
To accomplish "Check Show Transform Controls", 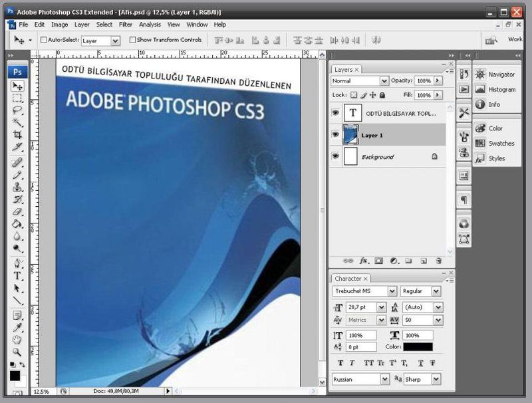I will [132, 40].
